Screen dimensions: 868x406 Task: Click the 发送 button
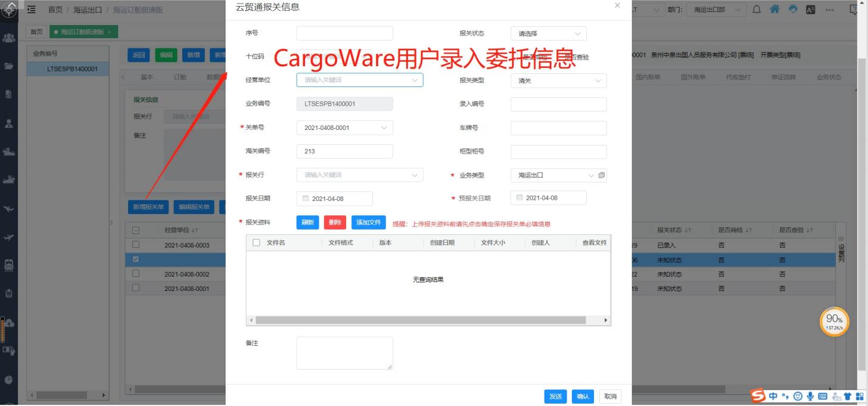[555, 396]
